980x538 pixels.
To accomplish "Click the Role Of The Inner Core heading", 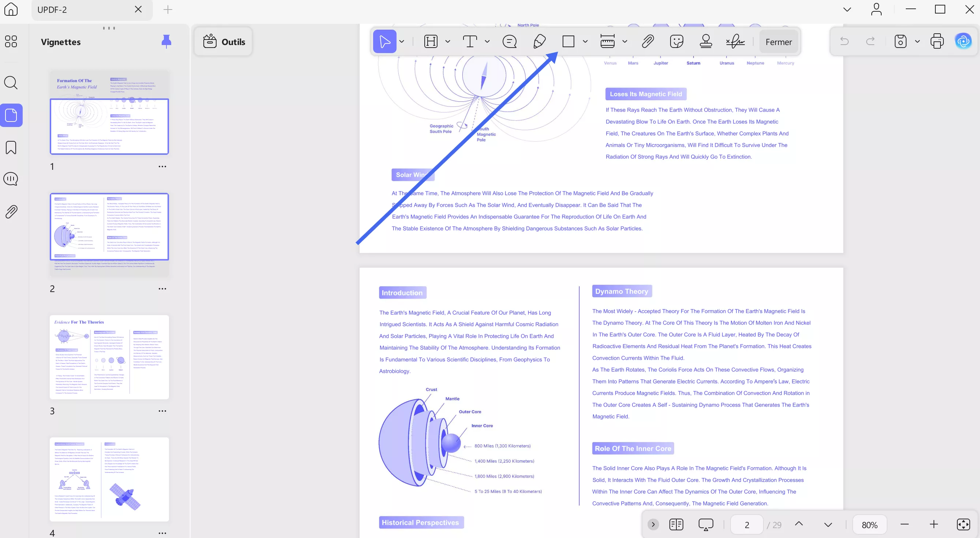I will 633,449.
